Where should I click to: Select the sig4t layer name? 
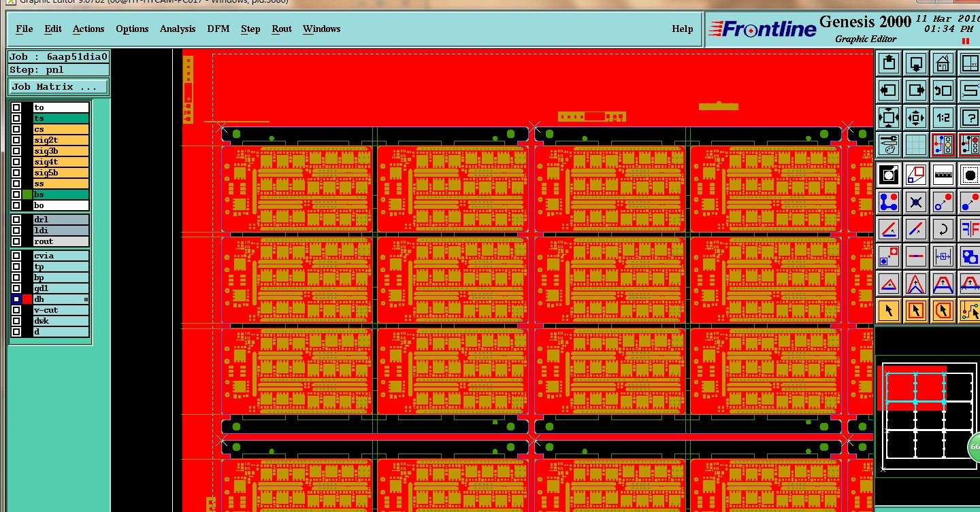click(61, 162)
